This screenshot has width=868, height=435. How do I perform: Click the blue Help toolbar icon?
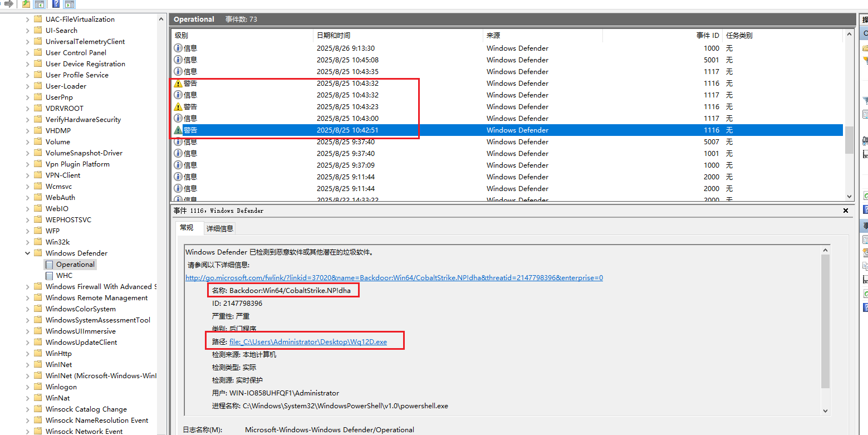(x=56, y=4)
